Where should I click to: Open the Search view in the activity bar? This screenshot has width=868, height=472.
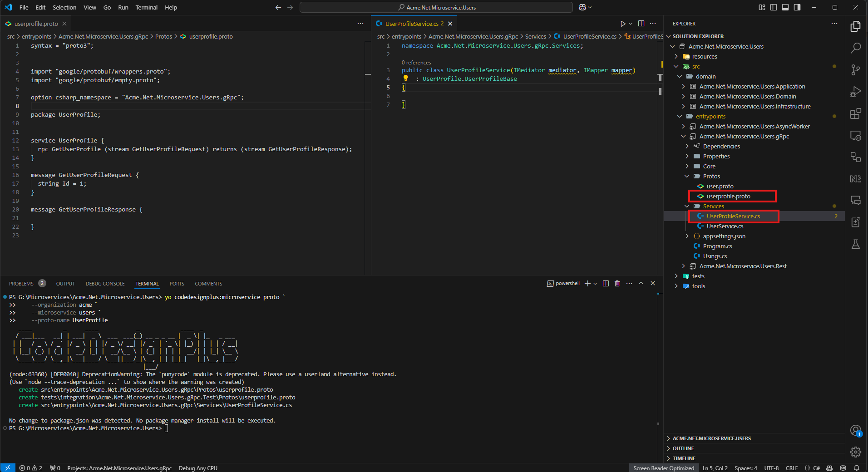pos(856,48)
